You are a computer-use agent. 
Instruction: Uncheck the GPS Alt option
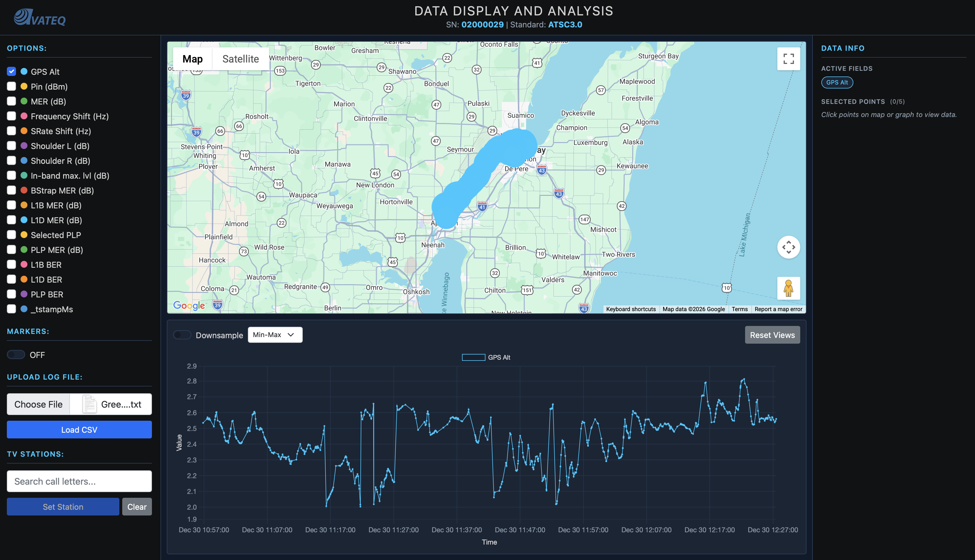point(11,71)
